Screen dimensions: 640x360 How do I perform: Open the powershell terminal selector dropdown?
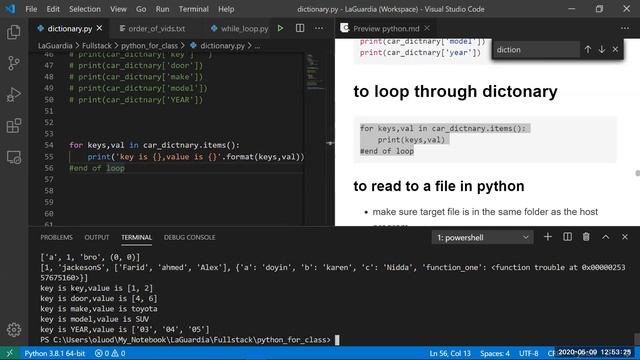(482, 238)
